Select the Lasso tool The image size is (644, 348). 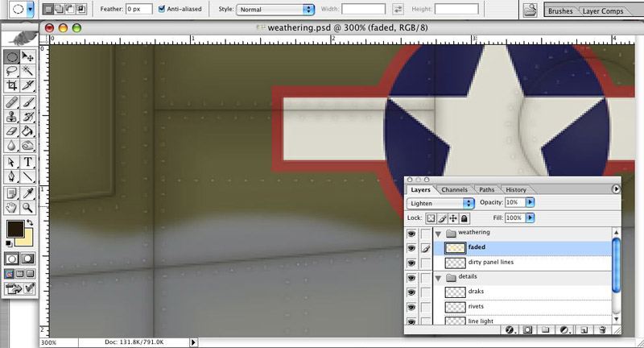click(x=12, y=71)
